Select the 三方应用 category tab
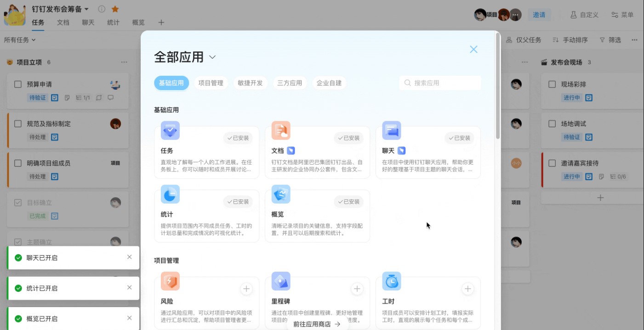 coord(290,83)
